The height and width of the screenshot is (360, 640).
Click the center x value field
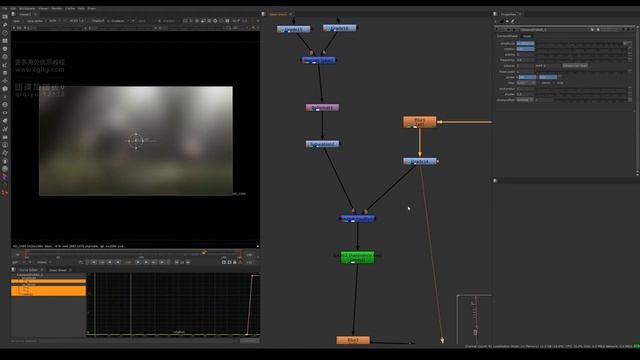click(527, 77)
